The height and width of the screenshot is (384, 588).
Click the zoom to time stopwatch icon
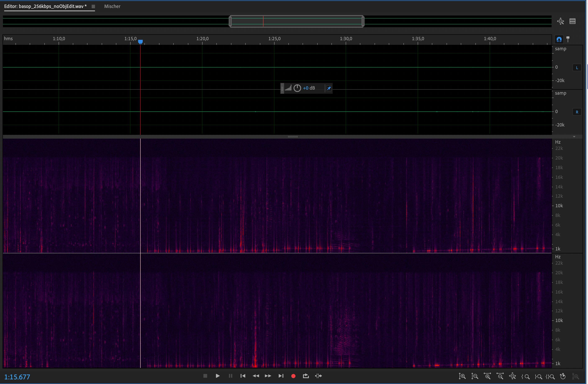click(563, 376)
